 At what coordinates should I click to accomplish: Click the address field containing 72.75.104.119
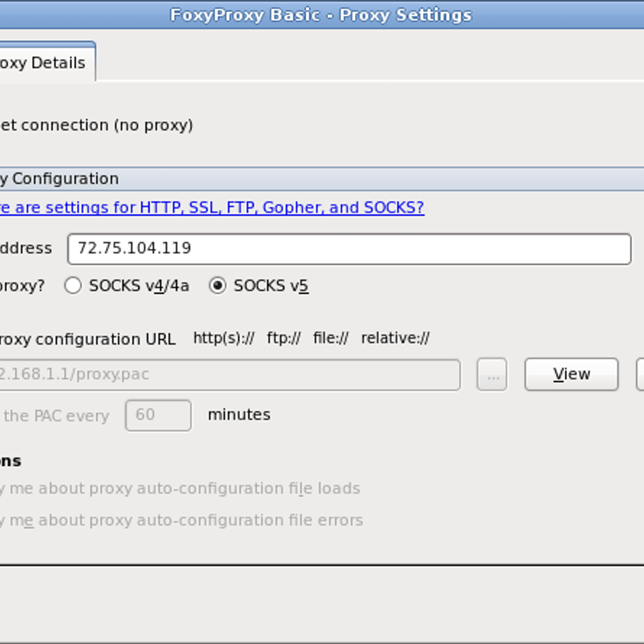click(349, 249)
